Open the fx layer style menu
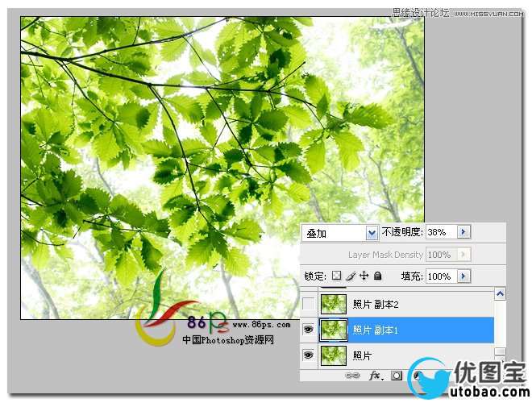The image size is (532, 403). (376, 376)
